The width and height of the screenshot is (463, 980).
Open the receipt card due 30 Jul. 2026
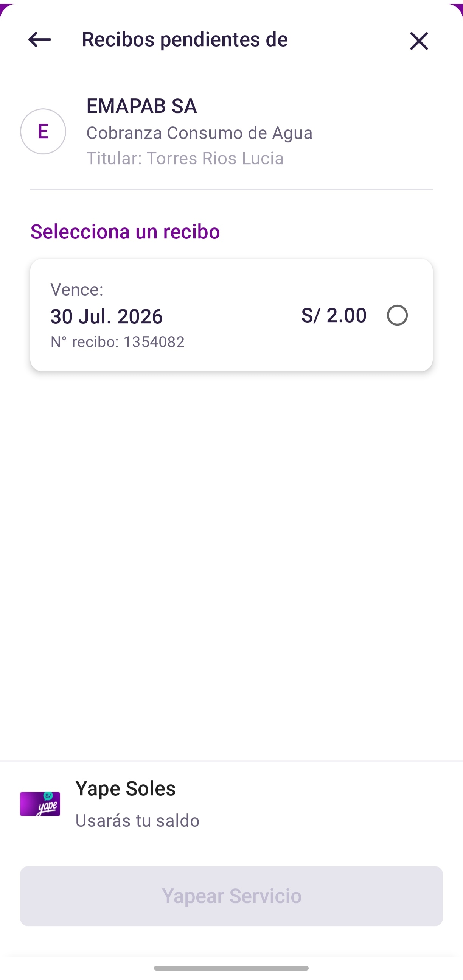[x=231, y=315]
